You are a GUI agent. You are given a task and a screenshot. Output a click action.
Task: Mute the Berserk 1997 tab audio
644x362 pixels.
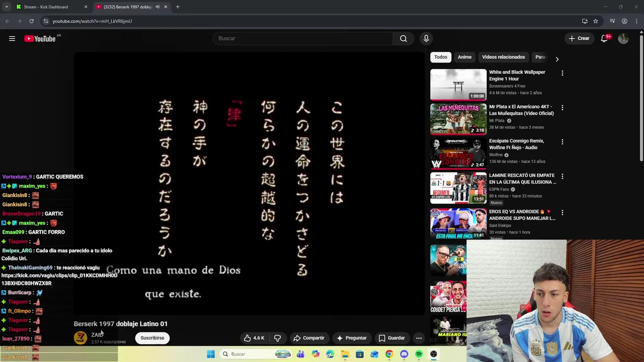point(157,7)
